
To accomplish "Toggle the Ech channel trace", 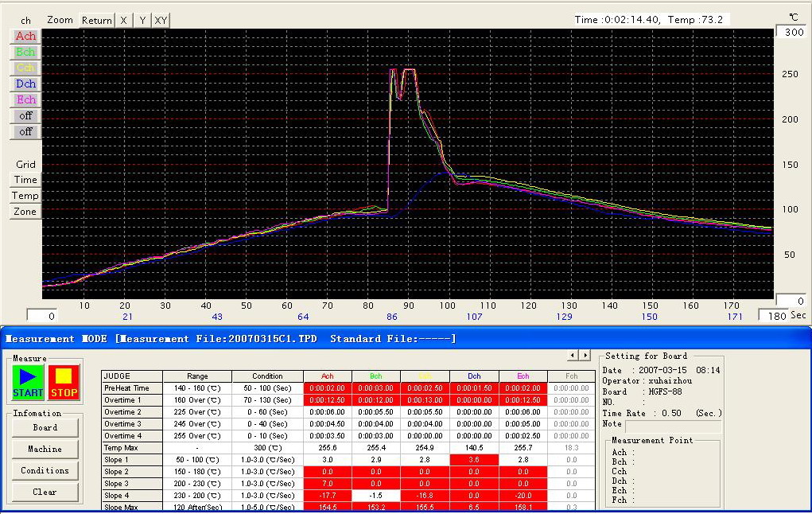I will pos(25,99).
